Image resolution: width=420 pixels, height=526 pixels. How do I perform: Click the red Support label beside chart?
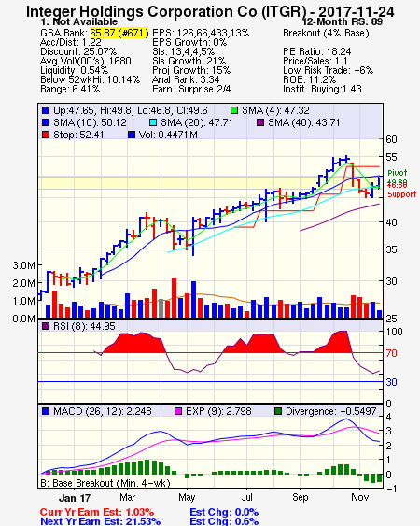[x=402, y=194]
